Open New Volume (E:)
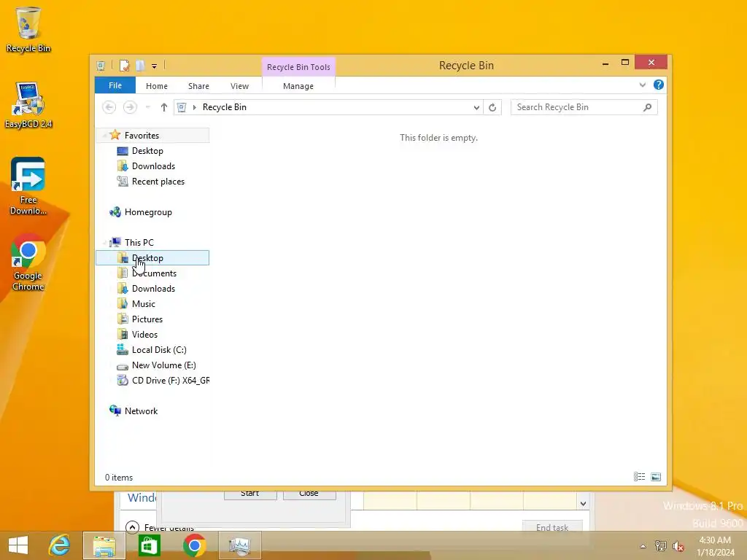Image resolution: width=747 pixels, height=560 pixels. [x=163, y=365]
